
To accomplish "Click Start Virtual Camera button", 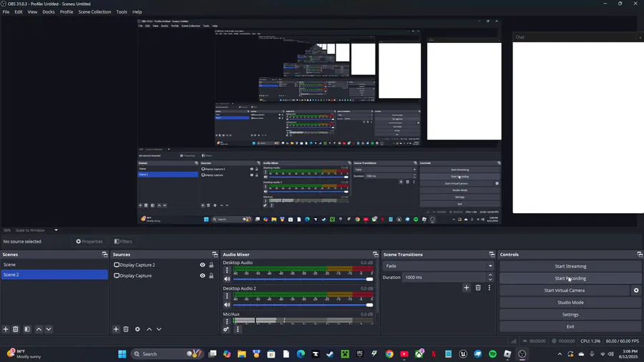I will 565,290.
